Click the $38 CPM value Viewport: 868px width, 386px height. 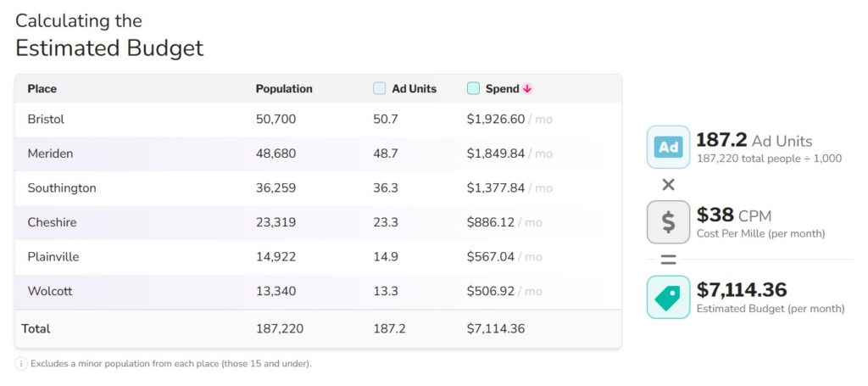click(x=715, y=215)
